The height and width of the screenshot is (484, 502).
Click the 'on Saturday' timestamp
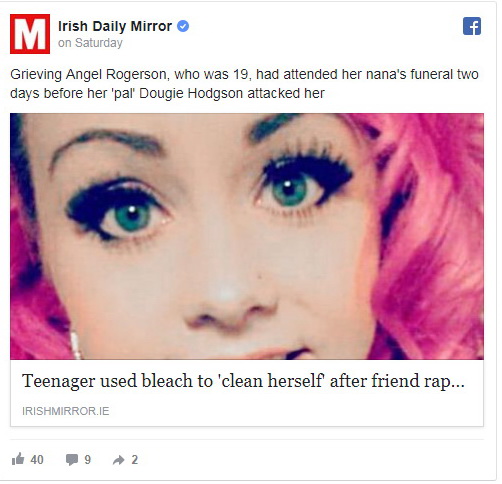coord(90,43)
